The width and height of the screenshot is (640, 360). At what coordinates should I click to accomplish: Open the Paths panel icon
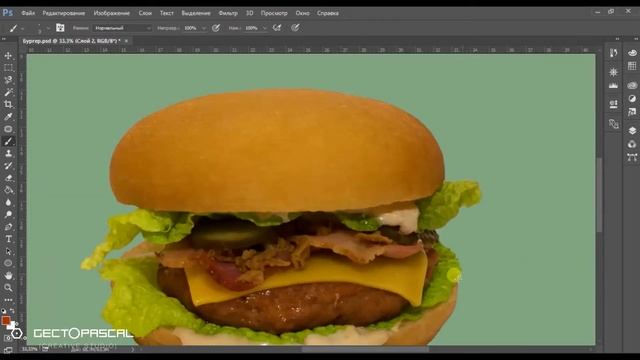[632, 158]
